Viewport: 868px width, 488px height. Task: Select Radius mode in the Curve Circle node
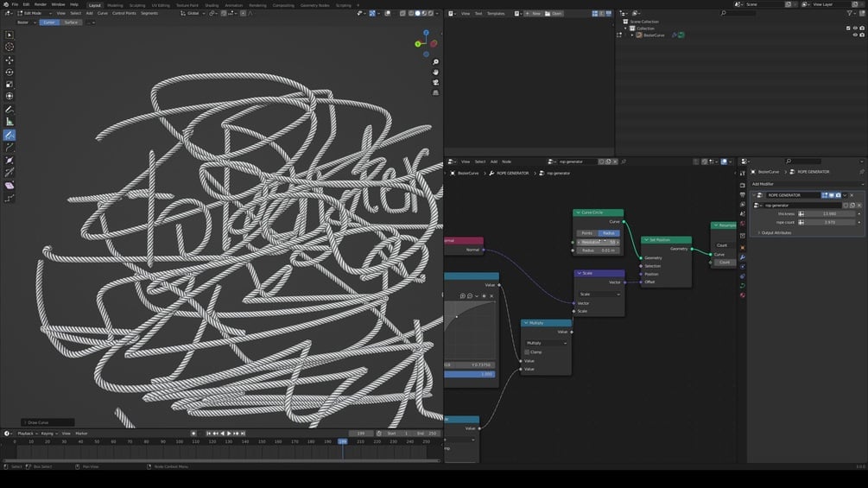click(608, 233)
